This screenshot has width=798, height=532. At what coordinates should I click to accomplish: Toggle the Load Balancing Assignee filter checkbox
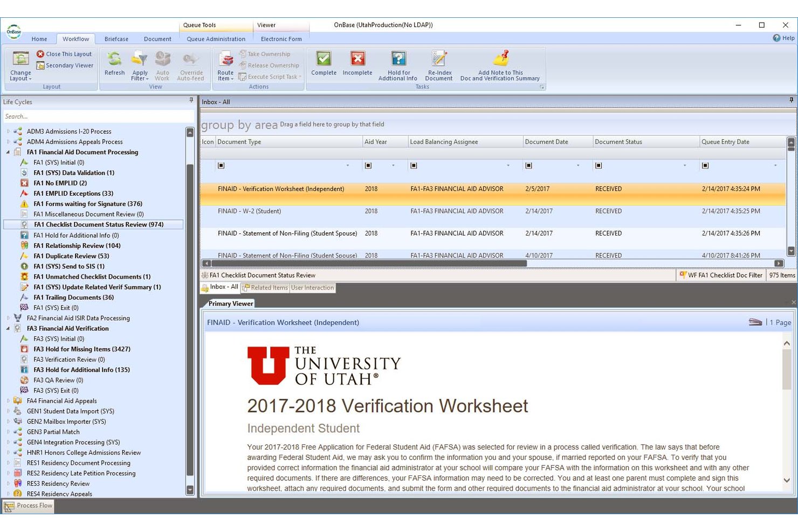[x=414, y=165]
